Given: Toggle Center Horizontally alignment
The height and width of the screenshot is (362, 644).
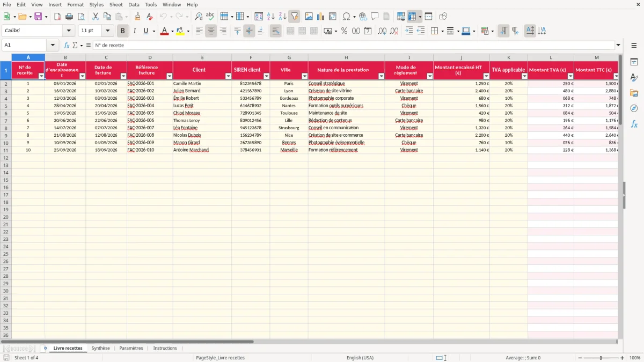Looking at the screenshot, I should pos(211,31).
